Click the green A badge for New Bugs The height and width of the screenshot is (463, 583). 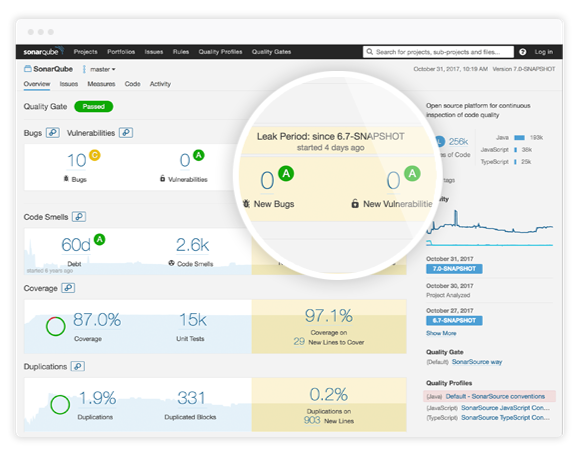(286, 173)
